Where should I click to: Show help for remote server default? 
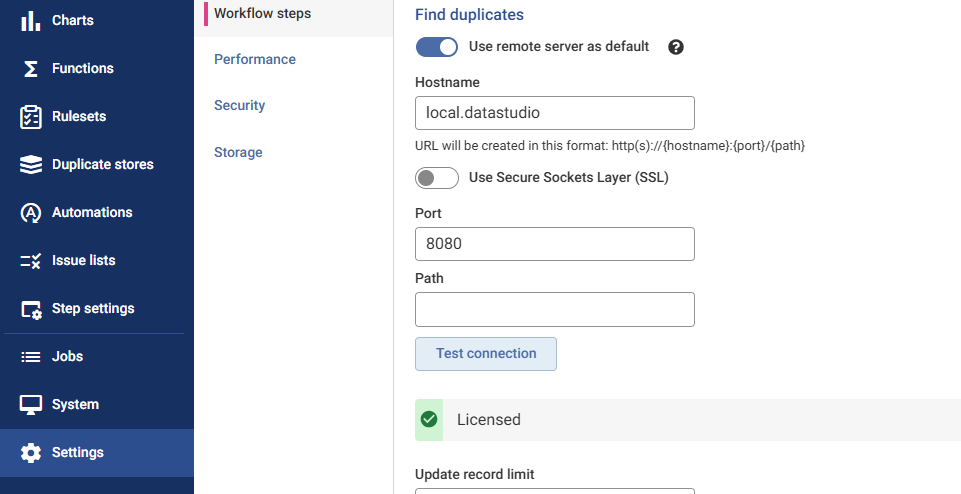[676, 47]
